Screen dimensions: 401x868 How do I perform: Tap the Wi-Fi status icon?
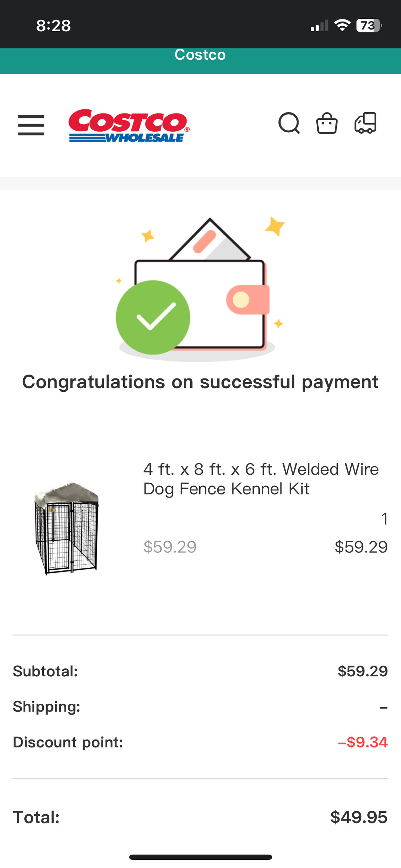point(342,26)
